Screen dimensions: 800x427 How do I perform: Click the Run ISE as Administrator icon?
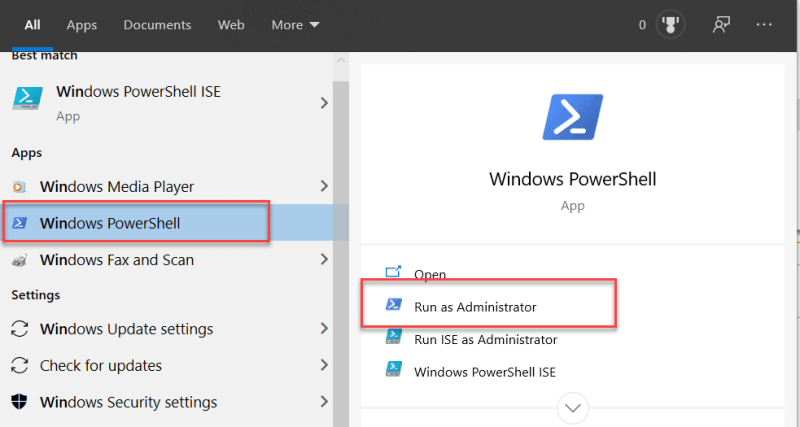[393, 337]
